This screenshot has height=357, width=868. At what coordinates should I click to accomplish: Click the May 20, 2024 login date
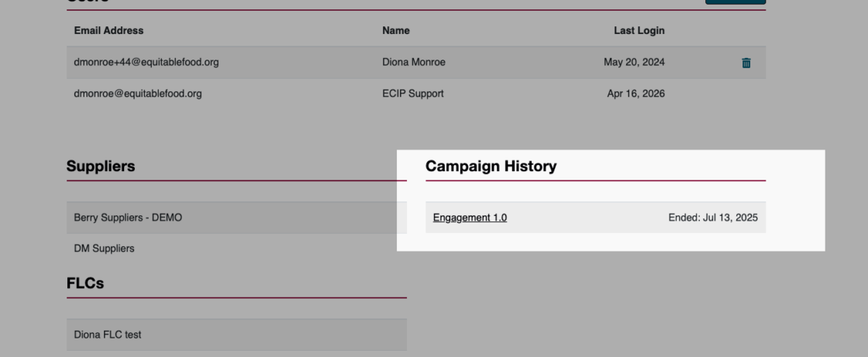(634, 63)
